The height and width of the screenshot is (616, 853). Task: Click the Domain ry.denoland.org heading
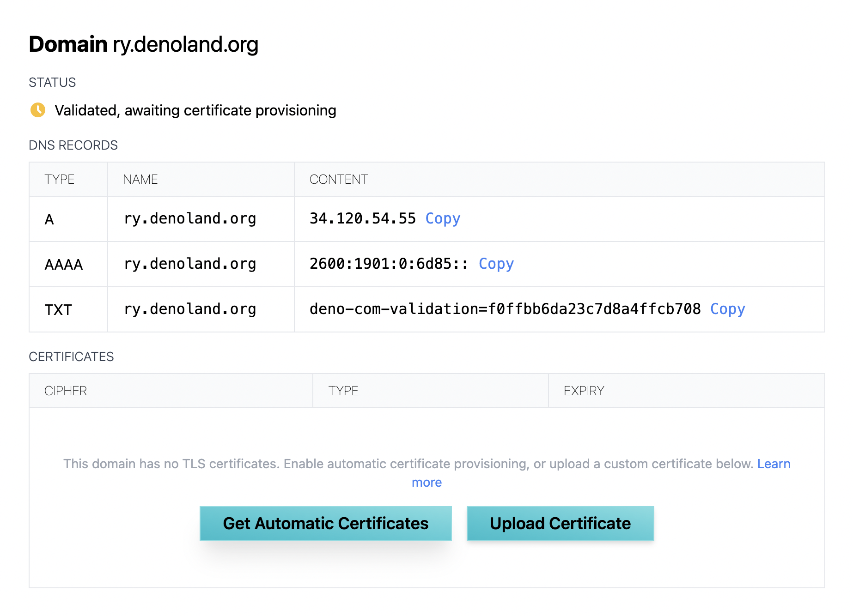pyautogui.click(x=143, y=44)
